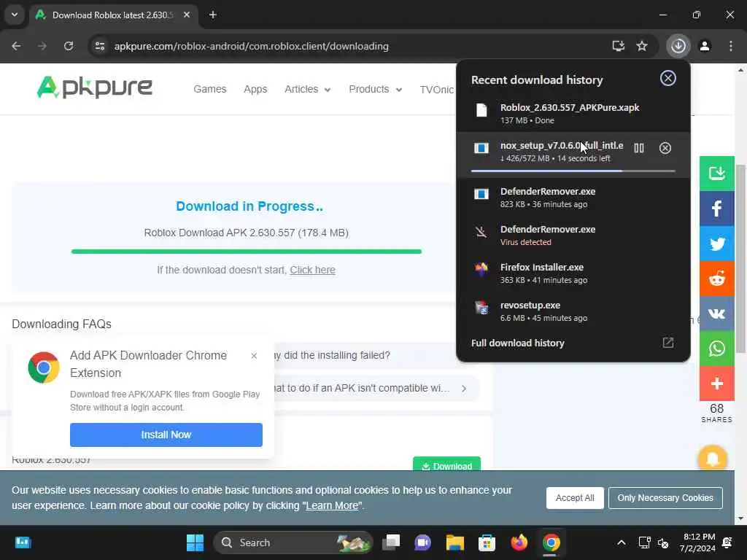Open a new browser tab
The height and width of the screenshot is (560, 747).
tap(213, 15)
